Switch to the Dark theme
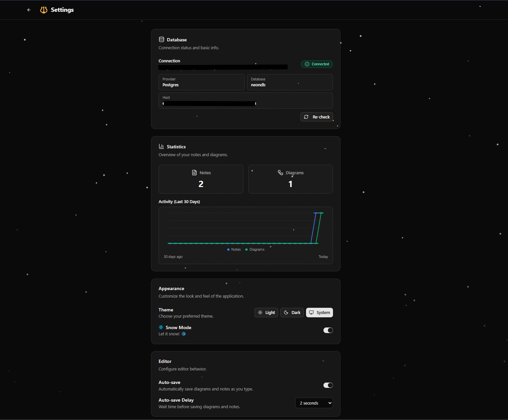 (292, 313)
